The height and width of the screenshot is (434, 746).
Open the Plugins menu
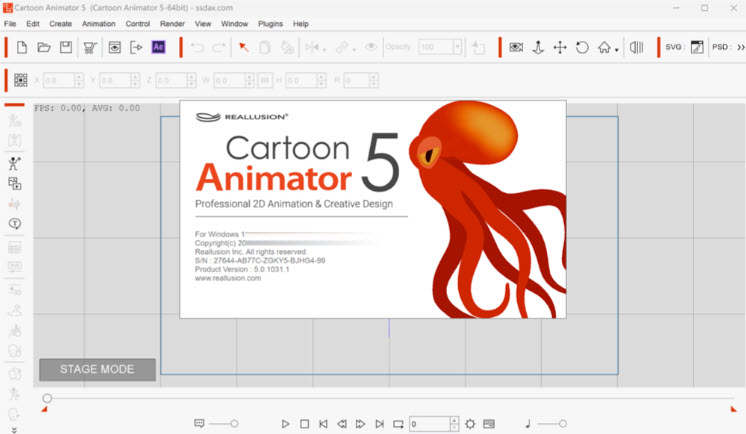coord(270,23)
